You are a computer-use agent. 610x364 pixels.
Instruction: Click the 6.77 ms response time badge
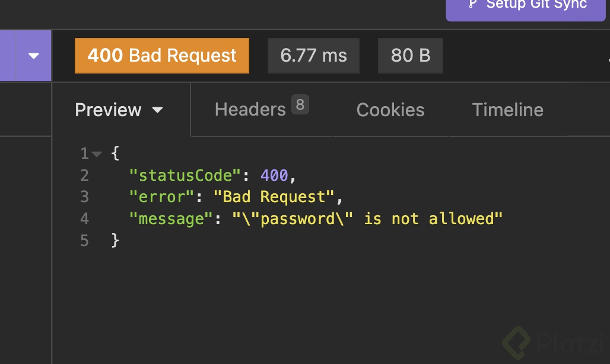(313, 56)
